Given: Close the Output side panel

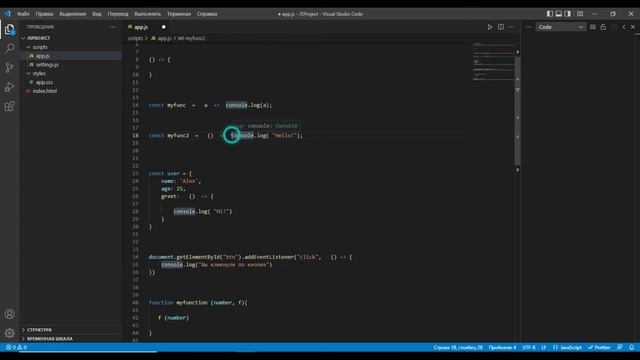Looking at the screenshot, I should click(633, 27).
